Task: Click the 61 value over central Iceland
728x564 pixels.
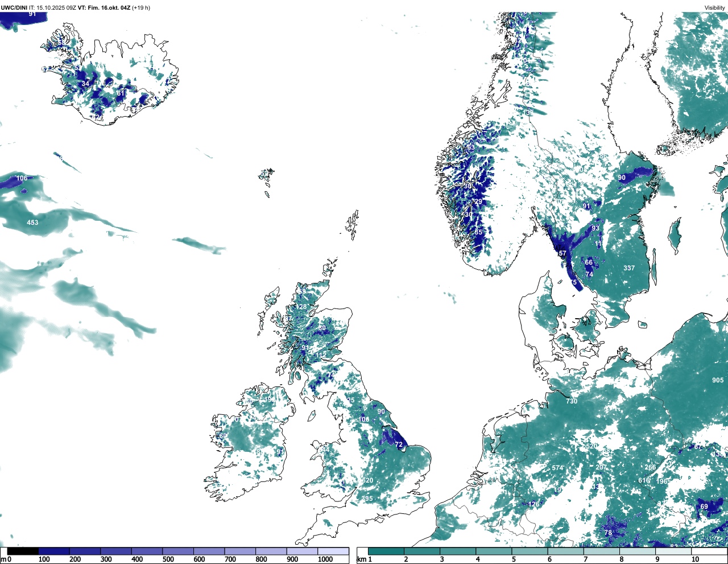Action: [x=121, y=92]
